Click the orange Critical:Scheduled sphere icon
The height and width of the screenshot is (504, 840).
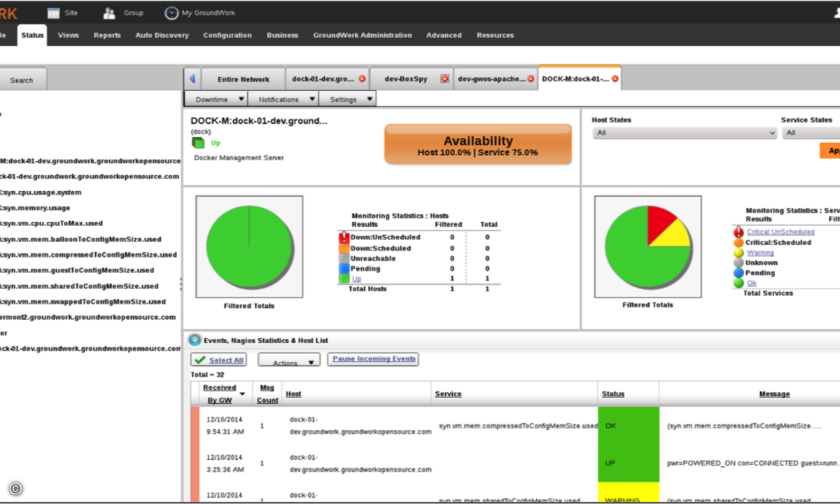tap(738, 242)
